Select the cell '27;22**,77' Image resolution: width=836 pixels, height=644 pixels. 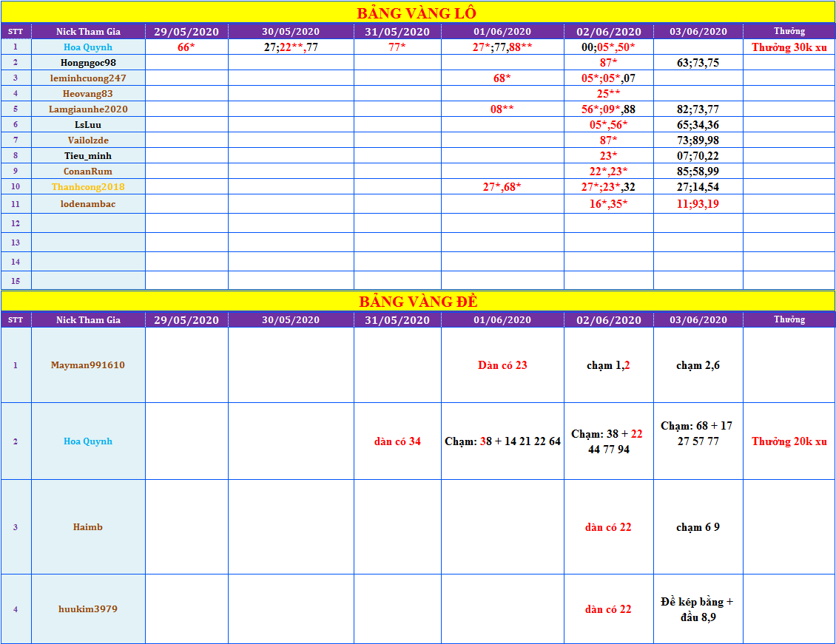pos(291,47)
